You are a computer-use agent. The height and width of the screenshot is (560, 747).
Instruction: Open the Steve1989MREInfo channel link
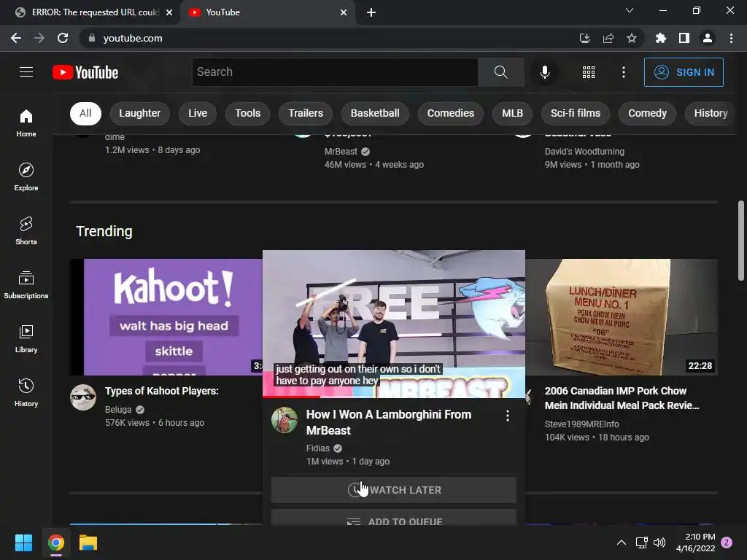click(581, 424)
